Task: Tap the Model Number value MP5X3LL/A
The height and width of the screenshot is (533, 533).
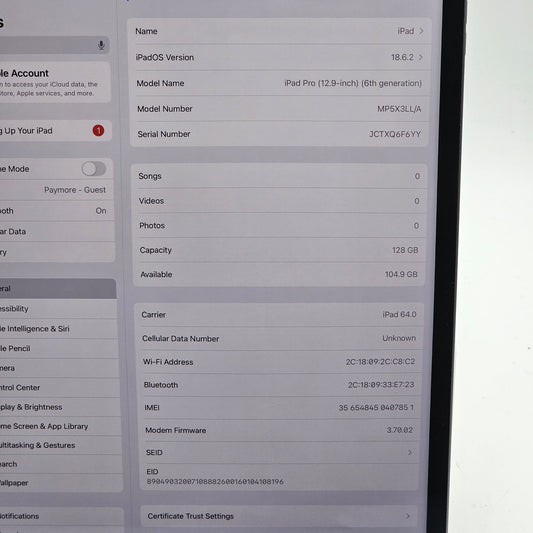Action: (399, 109)
